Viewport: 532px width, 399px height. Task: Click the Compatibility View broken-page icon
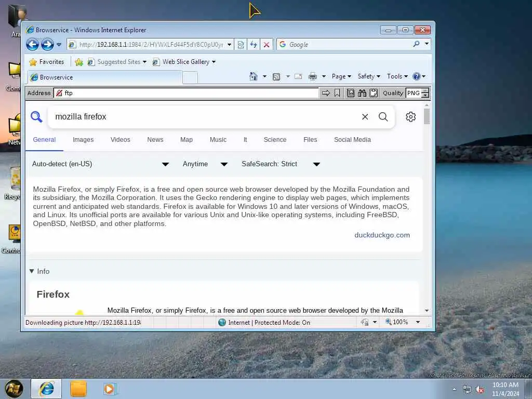tap(241, 45)
